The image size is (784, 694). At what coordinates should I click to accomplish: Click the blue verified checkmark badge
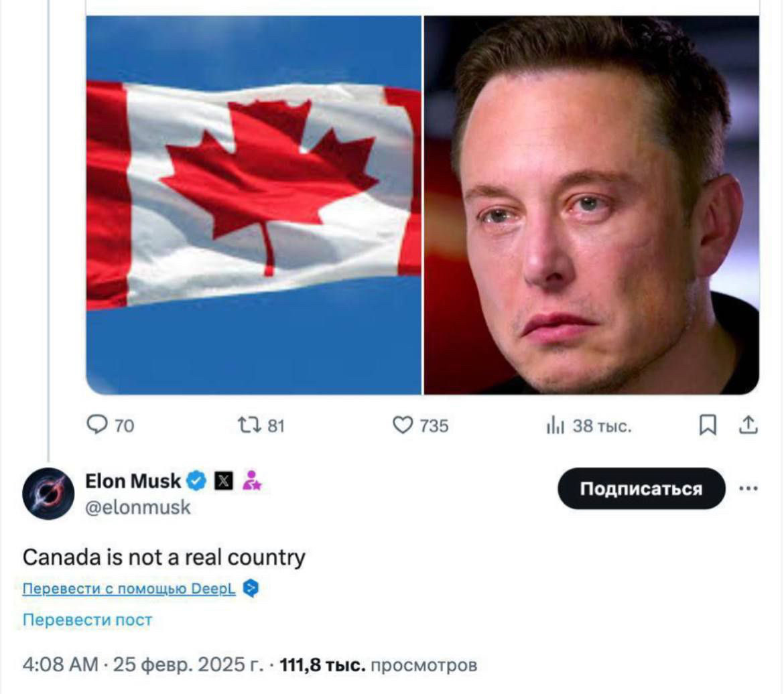[x=196, y=481]
